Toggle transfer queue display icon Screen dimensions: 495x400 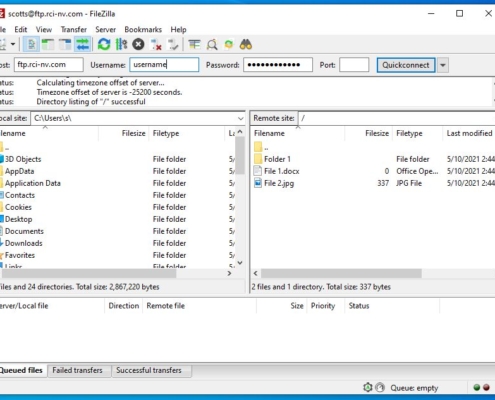[83, 44]
